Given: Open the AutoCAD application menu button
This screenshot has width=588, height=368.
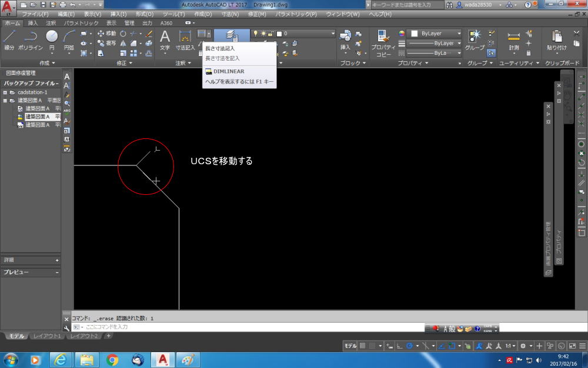Looking at the screenshot, I should [8, 8].
